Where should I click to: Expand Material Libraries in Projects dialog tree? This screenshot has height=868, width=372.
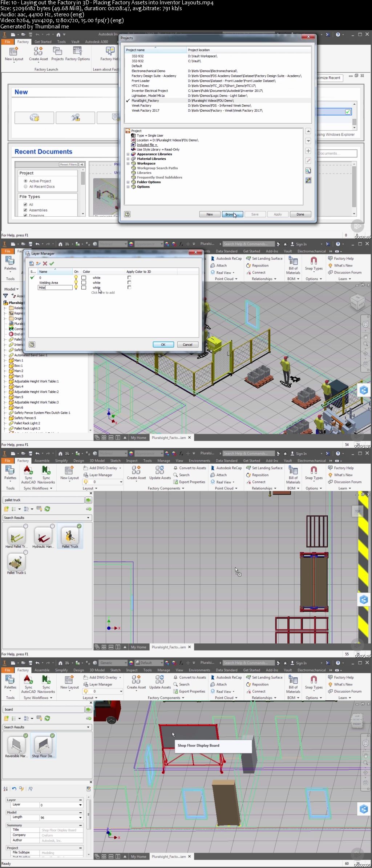point(128,159)
